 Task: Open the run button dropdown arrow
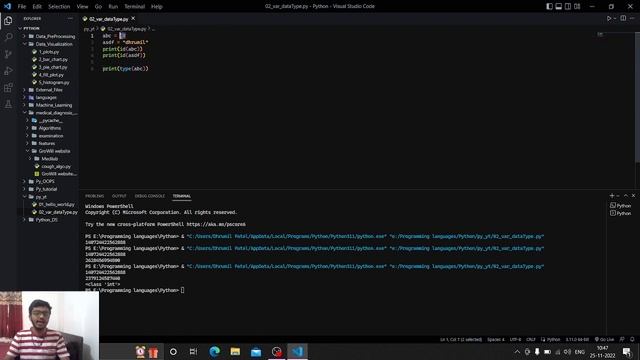point(615,18)
